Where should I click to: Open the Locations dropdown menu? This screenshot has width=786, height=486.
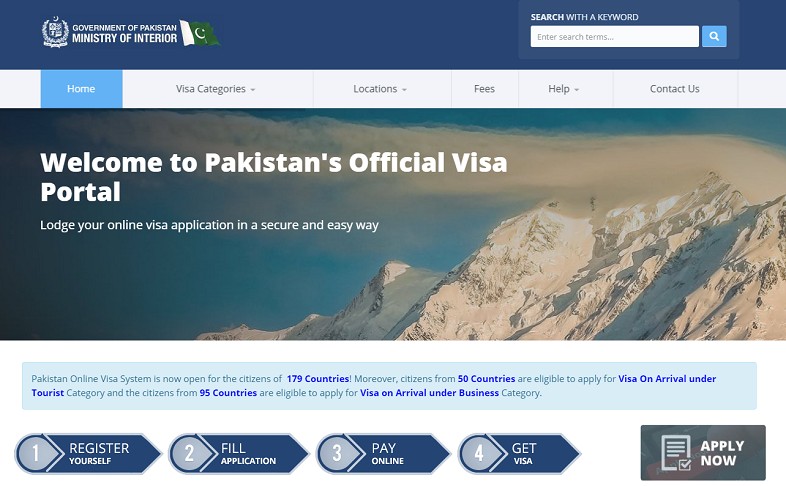pos(380,89)
